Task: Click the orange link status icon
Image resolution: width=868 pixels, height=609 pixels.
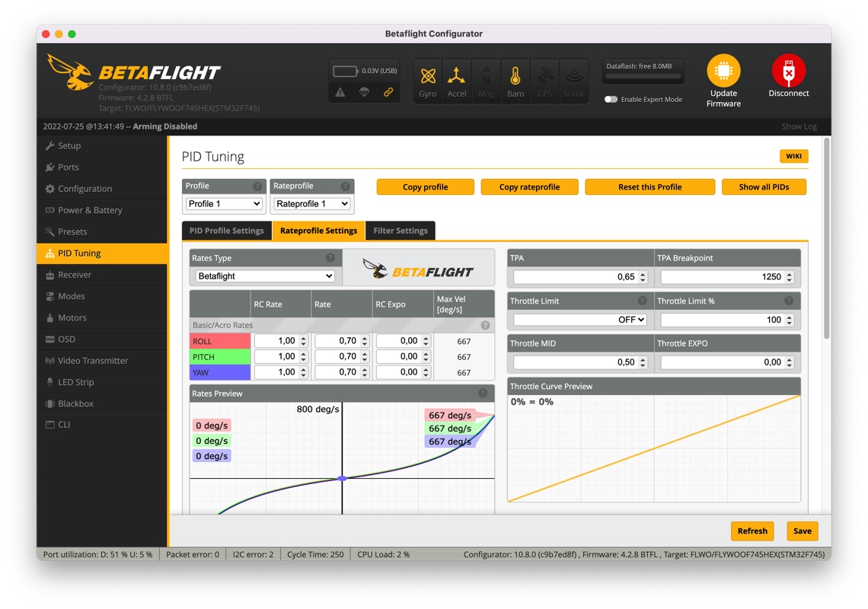Action: (x=388, y=92)
